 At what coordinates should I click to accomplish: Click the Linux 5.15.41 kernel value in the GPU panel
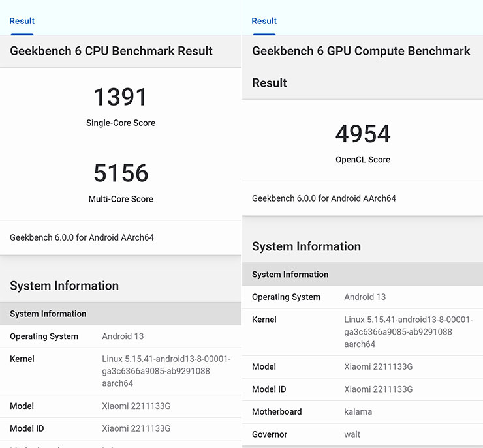[x=409, y=332]
